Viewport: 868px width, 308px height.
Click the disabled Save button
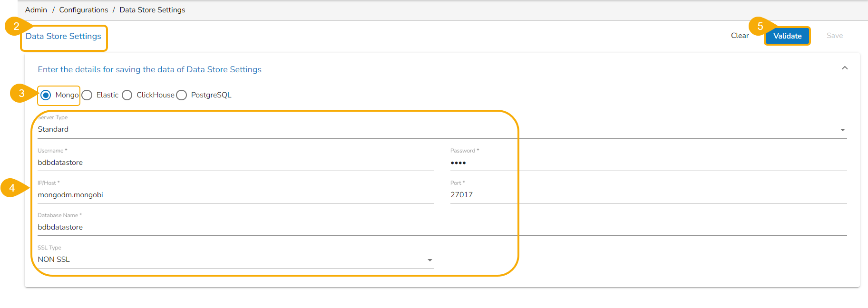834,36
